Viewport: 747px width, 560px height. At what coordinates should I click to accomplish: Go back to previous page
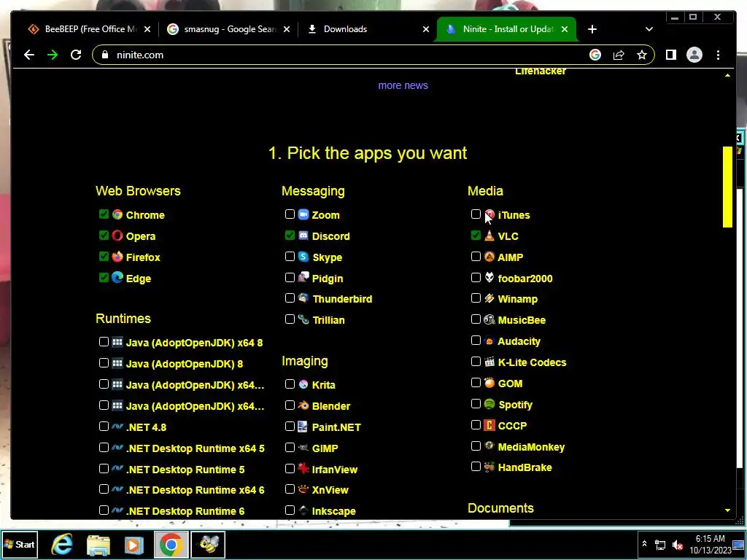click(29, 55)
